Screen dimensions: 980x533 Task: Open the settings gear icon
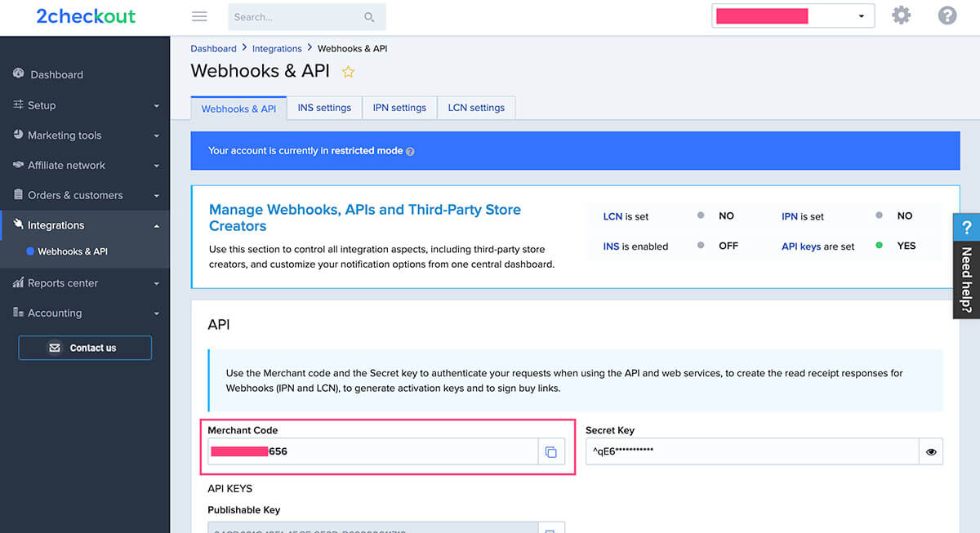901,15
